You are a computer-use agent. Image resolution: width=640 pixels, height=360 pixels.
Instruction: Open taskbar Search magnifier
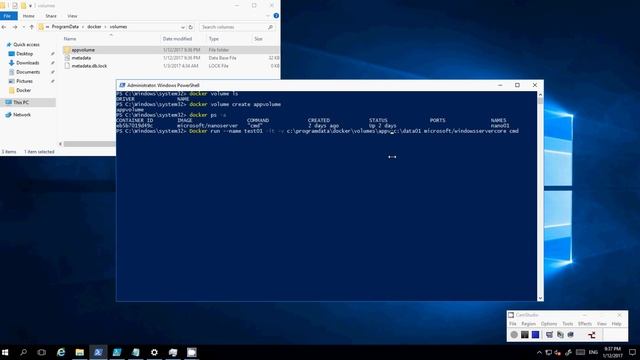tap(23, 352)
